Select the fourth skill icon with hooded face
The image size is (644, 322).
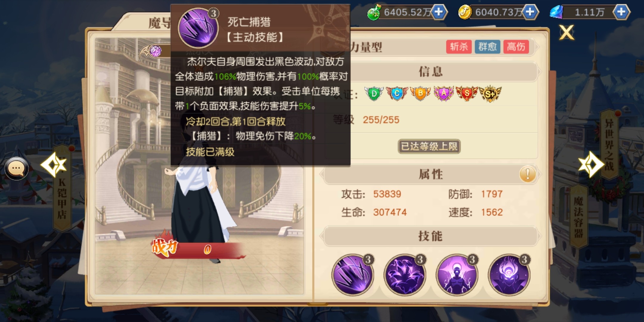(509, 275)
